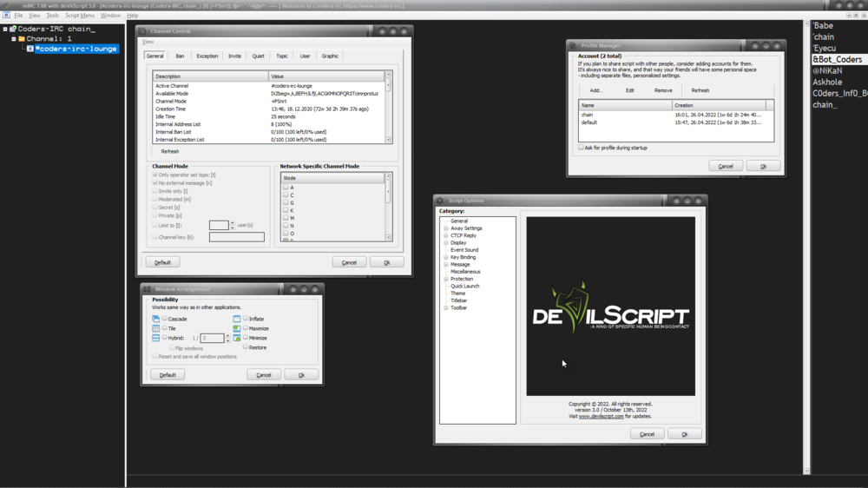Switch to the Topic tab

pyautogui.click(x=282, y=56)
